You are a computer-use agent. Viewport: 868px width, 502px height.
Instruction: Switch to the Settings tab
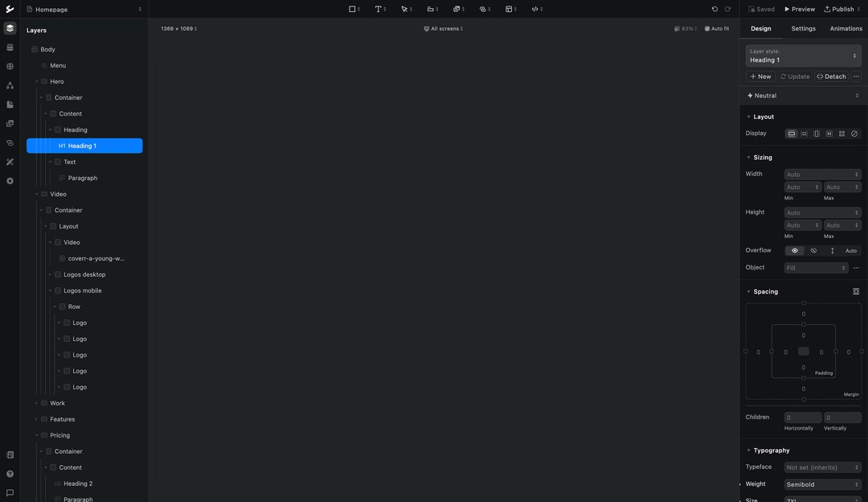point(803,27)
